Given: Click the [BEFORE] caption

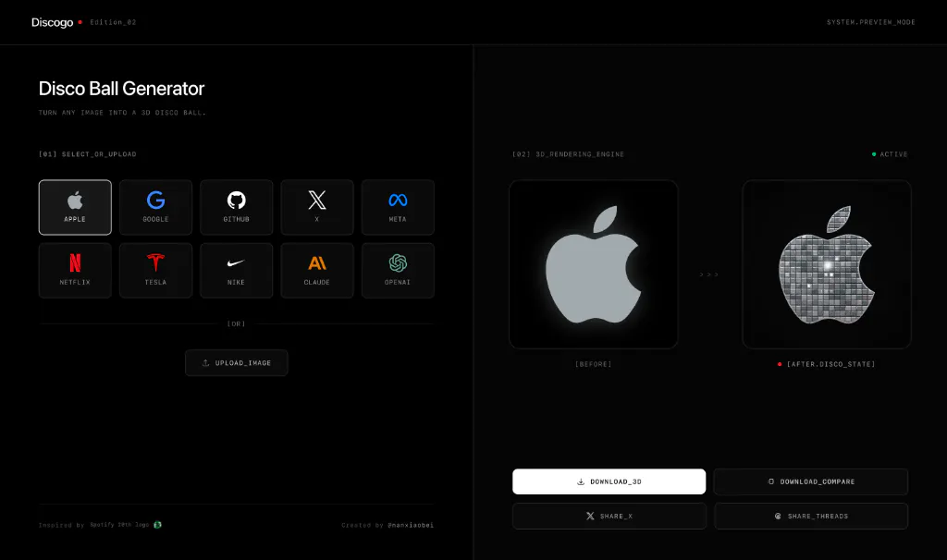Looking at the screenshot, I should click(593, 364).
